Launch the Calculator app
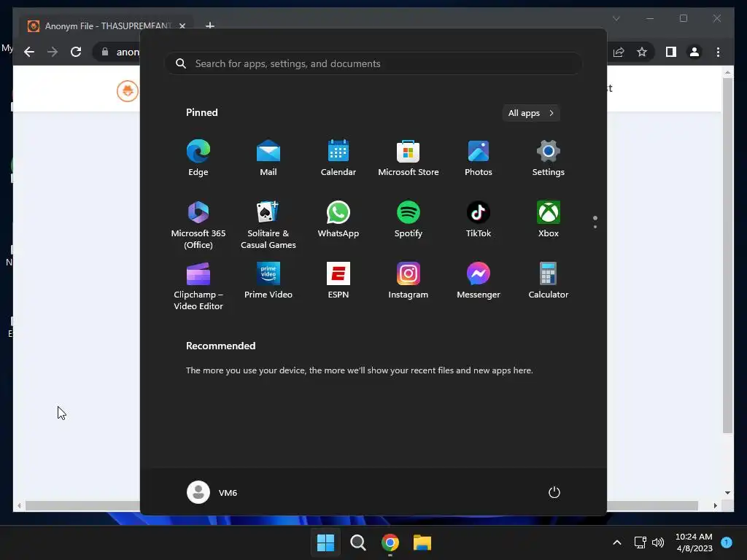The image size is (747, 560). tap(549, 281)
